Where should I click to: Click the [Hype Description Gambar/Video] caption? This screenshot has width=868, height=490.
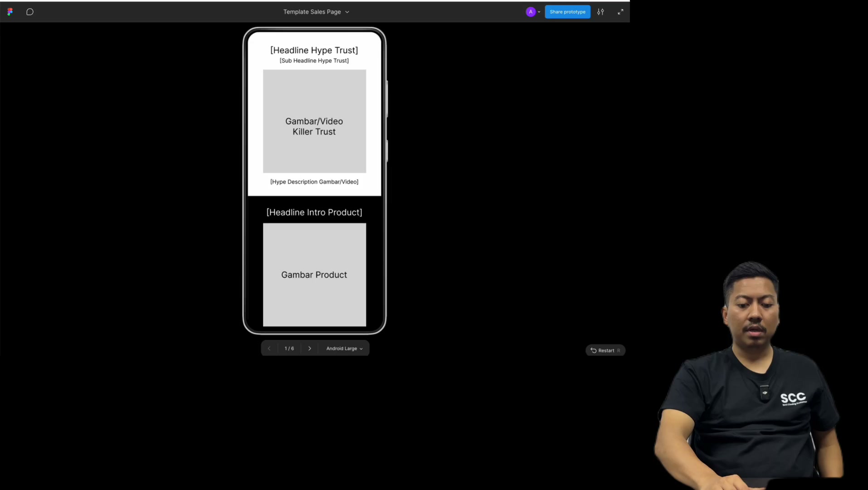[314, 182]
